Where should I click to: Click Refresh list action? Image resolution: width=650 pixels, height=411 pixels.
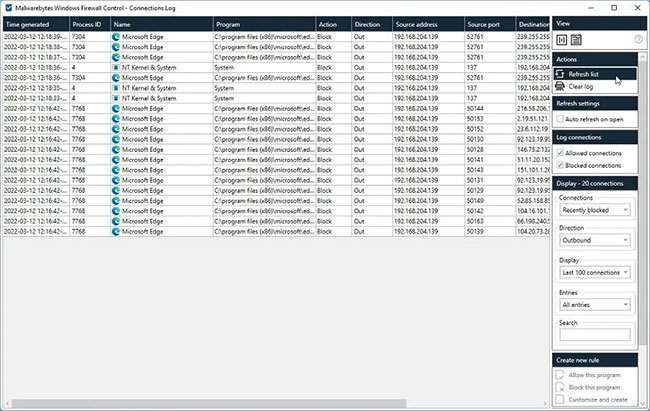tap(595, 74)
